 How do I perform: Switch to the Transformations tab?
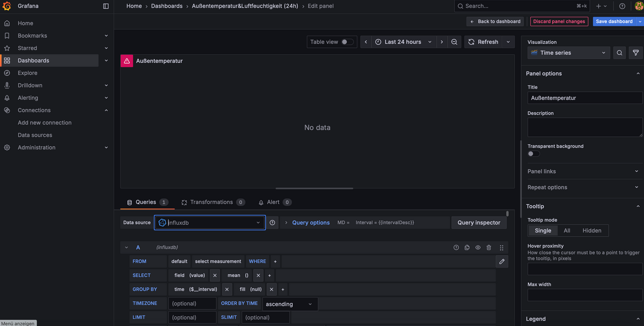pyautogui.click(x=211, y=202)
